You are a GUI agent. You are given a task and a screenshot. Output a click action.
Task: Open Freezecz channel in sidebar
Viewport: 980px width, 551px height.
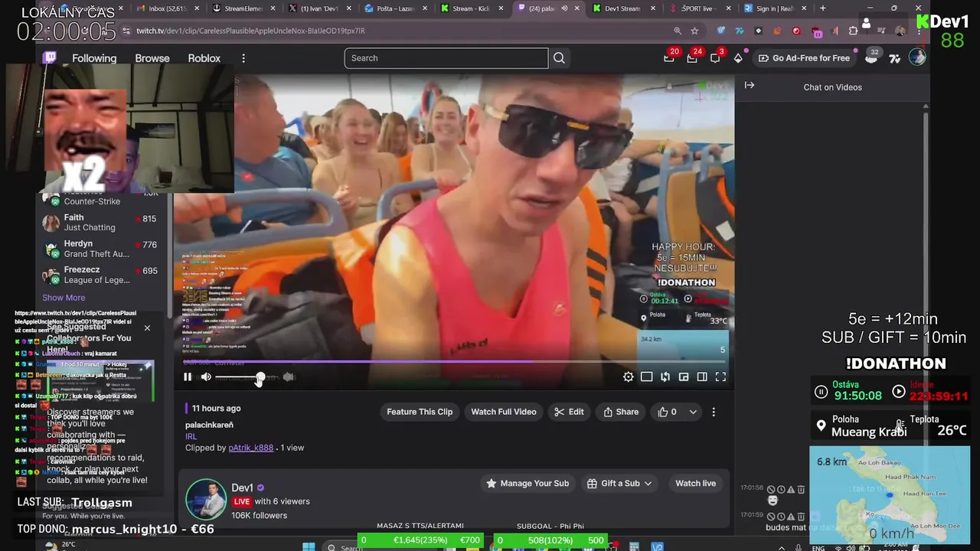[100, 275]
